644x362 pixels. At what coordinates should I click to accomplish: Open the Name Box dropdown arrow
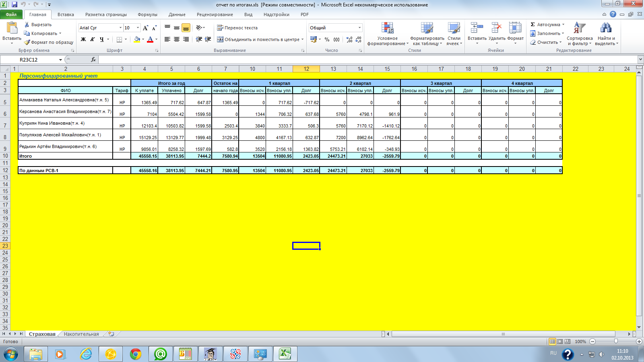click(60, 60)
